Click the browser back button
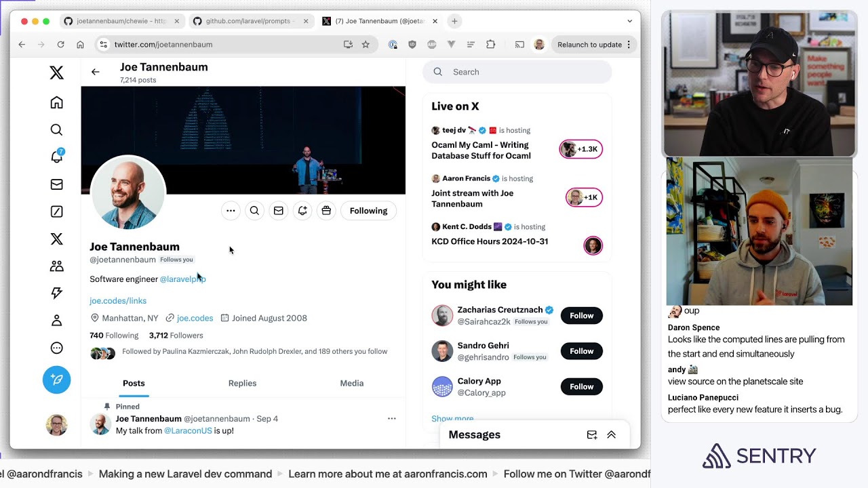Image resolution: width=868 pixels, height=488 pixels. [22, 45]
